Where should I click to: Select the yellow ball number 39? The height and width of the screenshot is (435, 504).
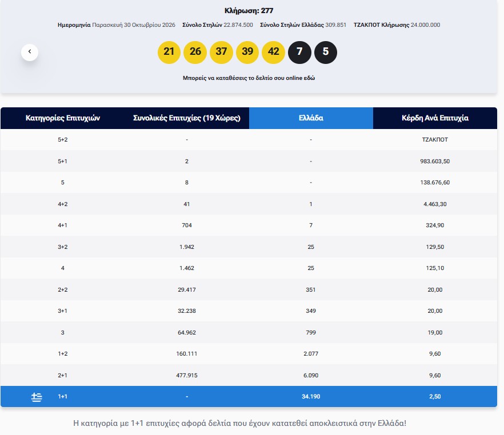click(247, 52)
